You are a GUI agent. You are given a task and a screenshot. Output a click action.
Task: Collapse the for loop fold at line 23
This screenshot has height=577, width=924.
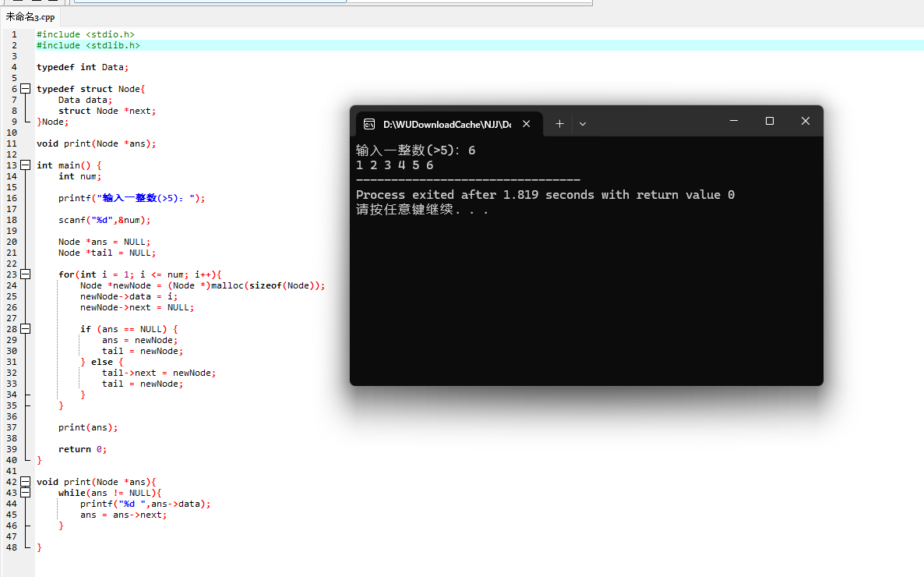(26, 274)
